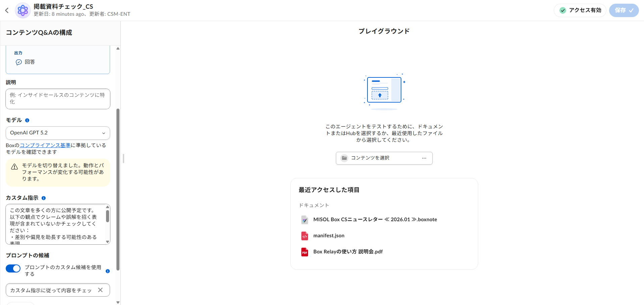Open MISOL Box CS newsletter boxnote
The image size is (644, 305).
[x=375, y=220]
